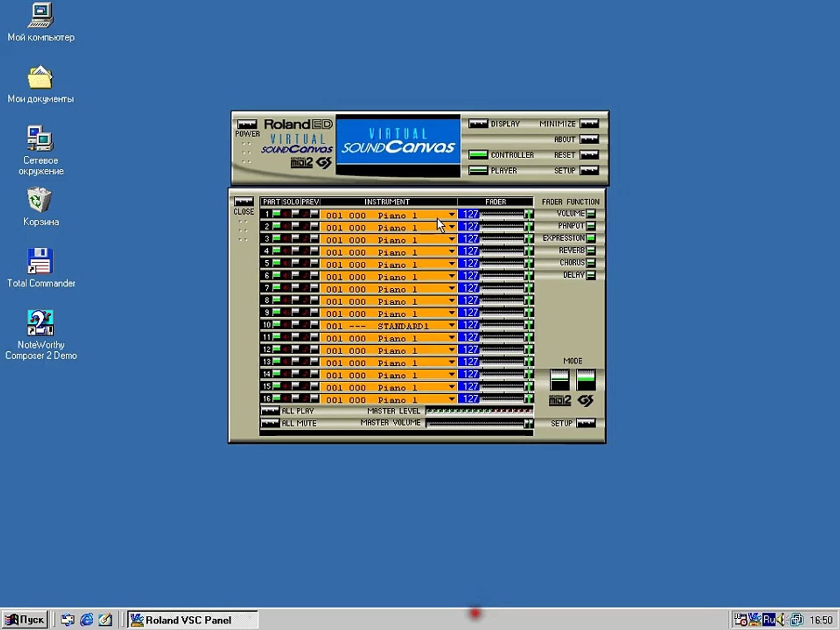The width and height of the screenshot is (840, 630).
Task: Click the third quick launch icon
Action: point(105,619)
